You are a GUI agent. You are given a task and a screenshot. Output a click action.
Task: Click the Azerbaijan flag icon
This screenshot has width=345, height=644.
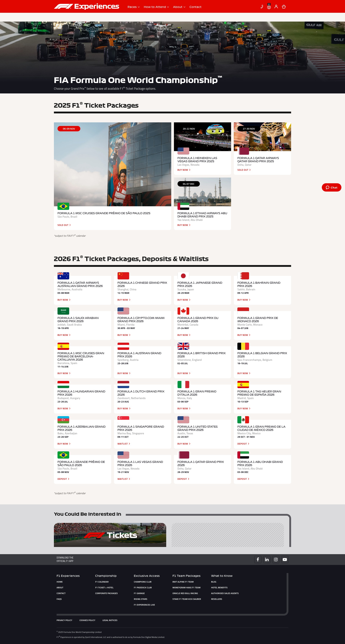click(x=63, y=420)
